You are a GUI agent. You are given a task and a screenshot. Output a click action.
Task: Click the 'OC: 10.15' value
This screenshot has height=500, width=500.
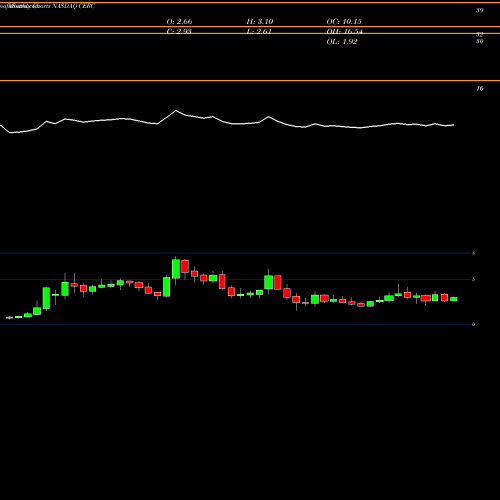(344, 21)
